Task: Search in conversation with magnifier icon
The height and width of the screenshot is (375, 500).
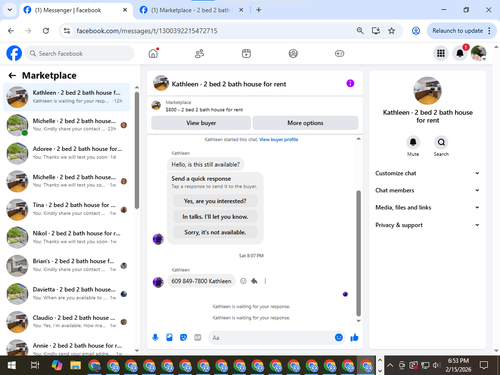Action: [441, 142]
